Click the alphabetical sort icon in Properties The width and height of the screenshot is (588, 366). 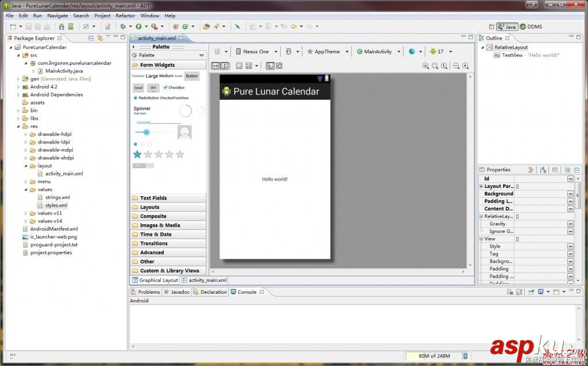click(543, 170)
